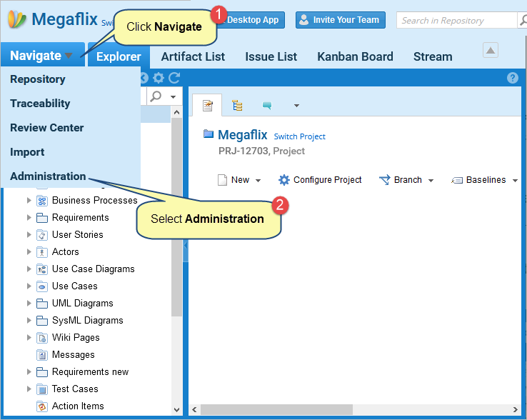
Task: Select Repository from the Navigate menu
Action: click(x=38, y=79)
